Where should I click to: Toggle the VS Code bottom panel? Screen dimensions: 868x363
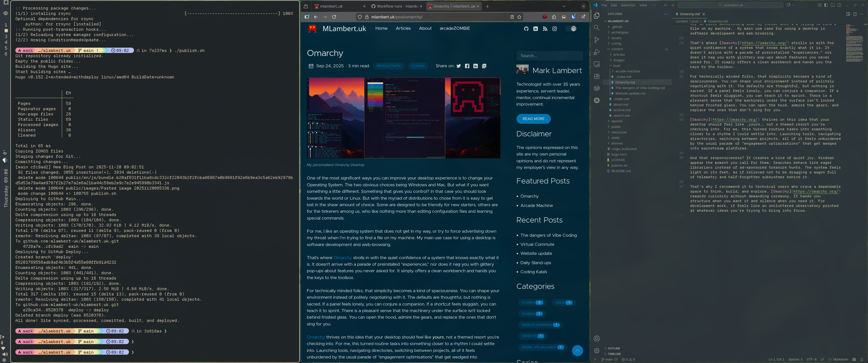click(833, 5)
